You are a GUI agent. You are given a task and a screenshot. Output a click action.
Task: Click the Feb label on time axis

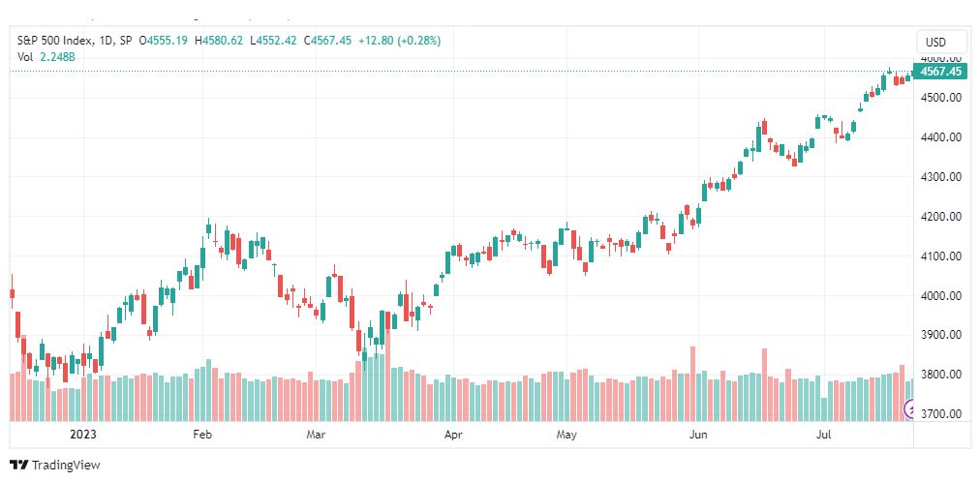pos(202,434)
